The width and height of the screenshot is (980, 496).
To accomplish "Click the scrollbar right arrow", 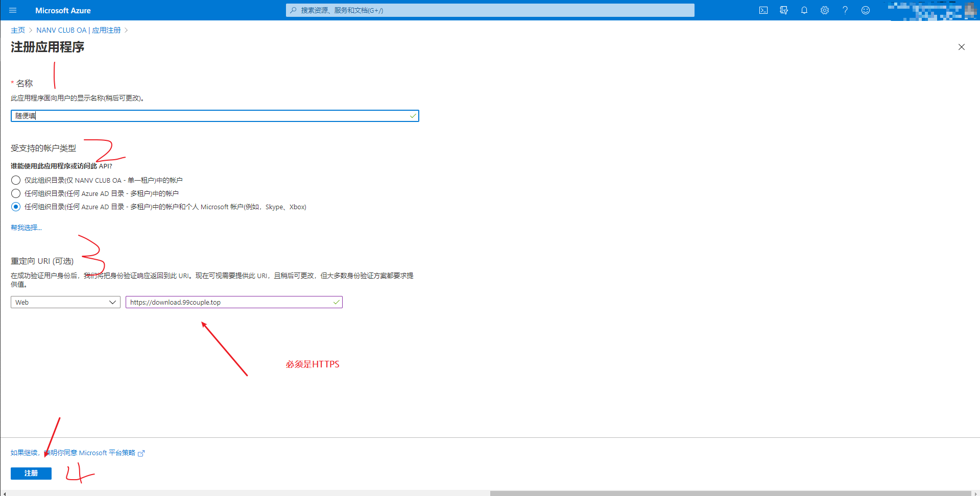I will pyautogui.click(x=976, y=493).
